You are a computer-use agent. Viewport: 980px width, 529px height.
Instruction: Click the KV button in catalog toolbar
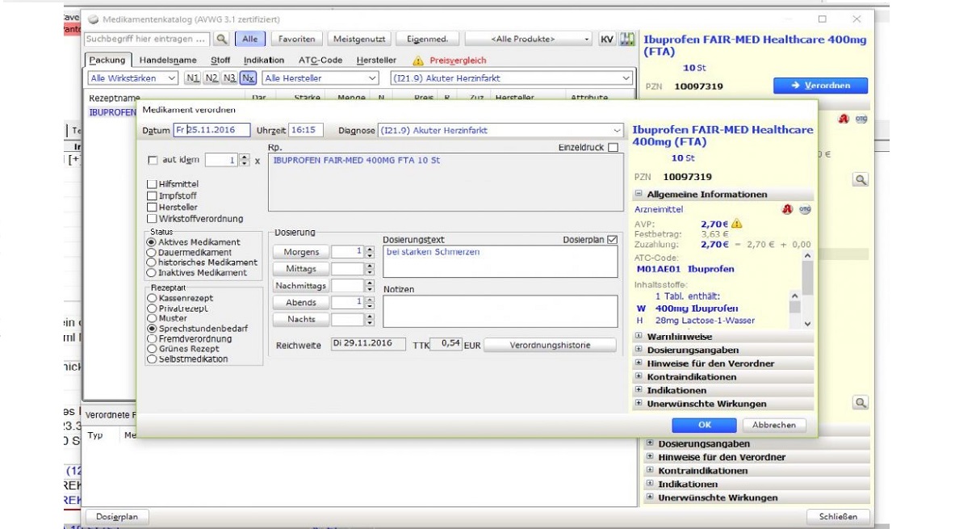tap(606, 39)
